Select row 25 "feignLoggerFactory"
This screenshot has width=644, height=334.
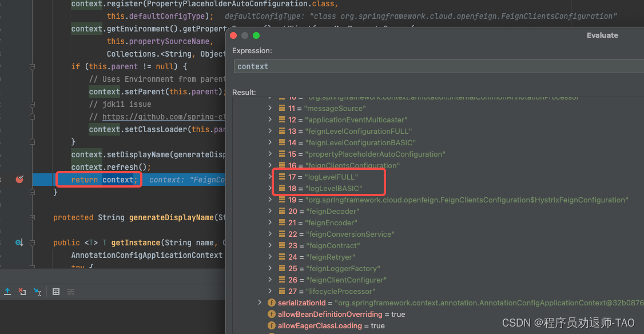coord(334,269)
